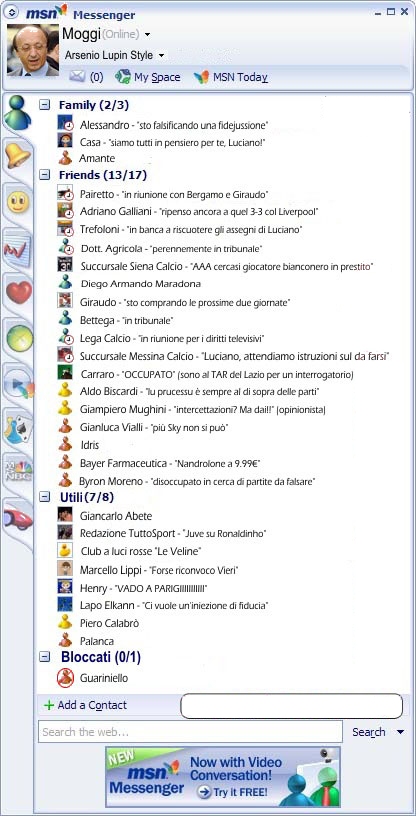
Task: Open the games cards sidebar tab
Action: point(19,430)
